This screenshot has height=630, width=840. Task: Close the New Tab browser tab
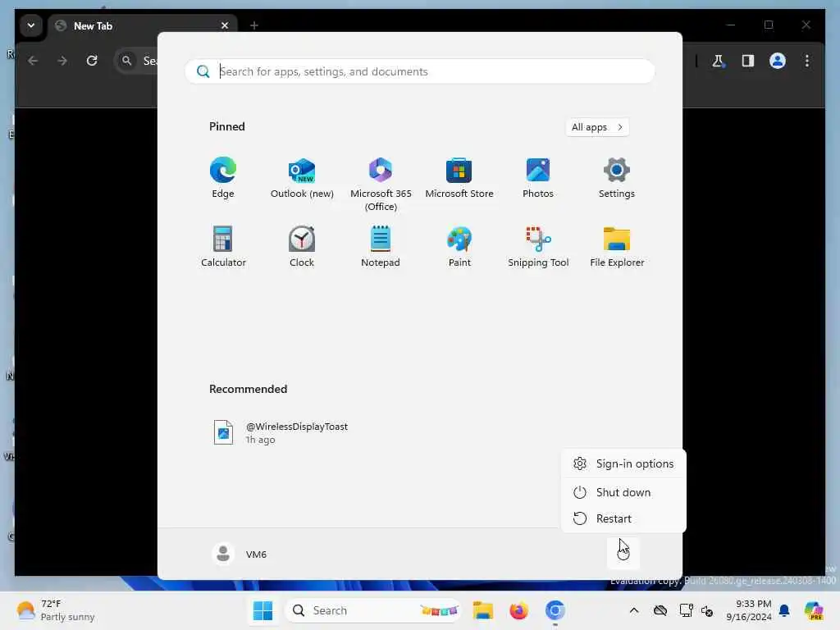[x=225, y=25]
